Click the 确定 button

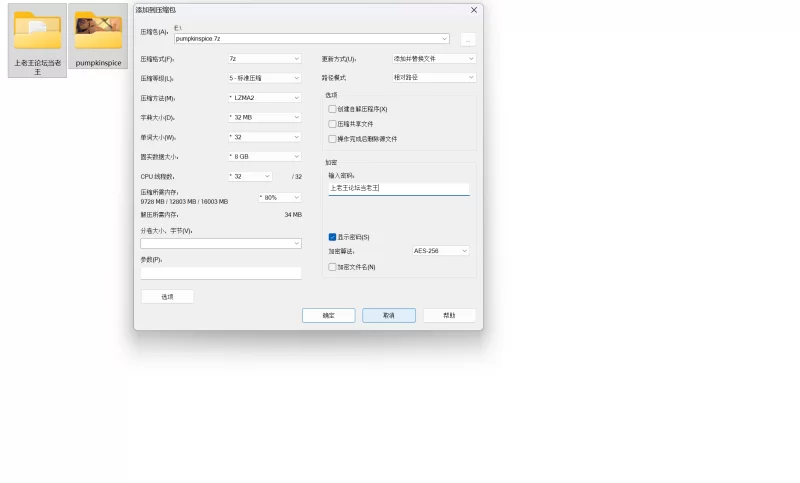pyautogui.click(x=328, y=315)
